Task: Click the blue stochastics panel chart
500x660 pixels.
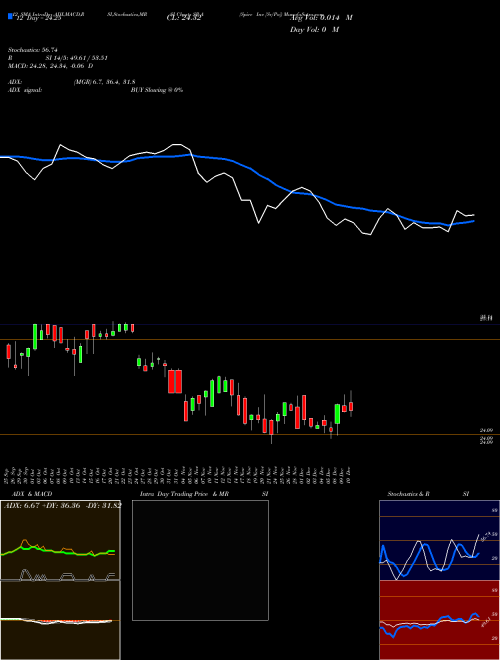Action: click(x=439, y=540)
